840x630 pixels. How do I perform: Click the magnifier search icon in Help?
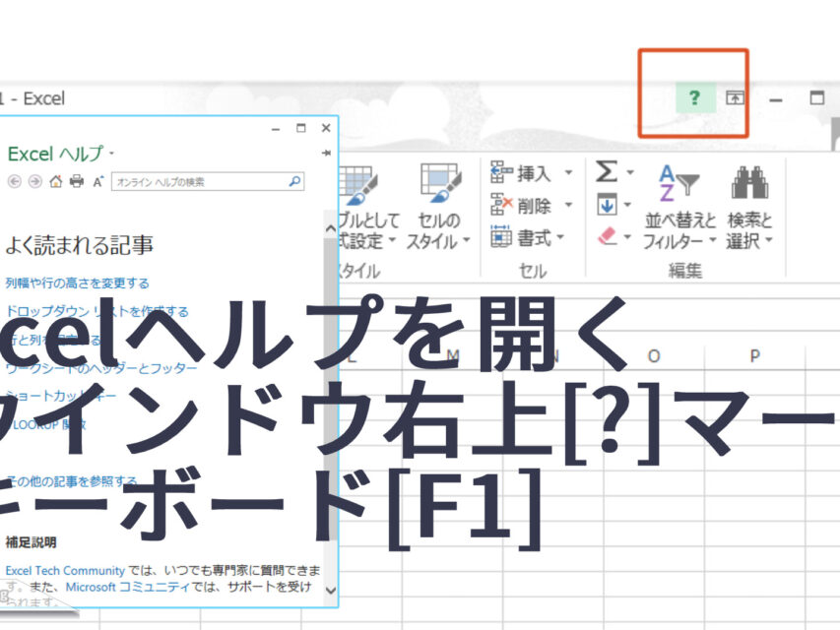(x=294, y=181)
